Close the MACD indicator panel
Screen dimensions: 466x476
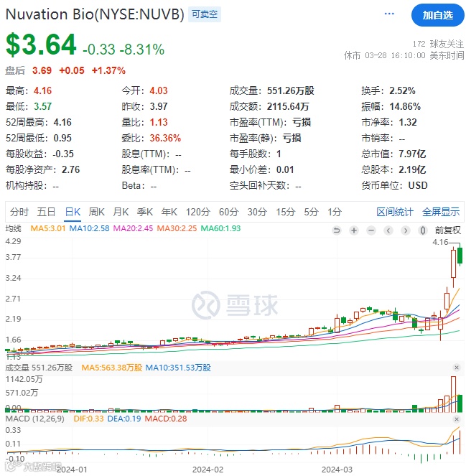click(x=457, y=419)
